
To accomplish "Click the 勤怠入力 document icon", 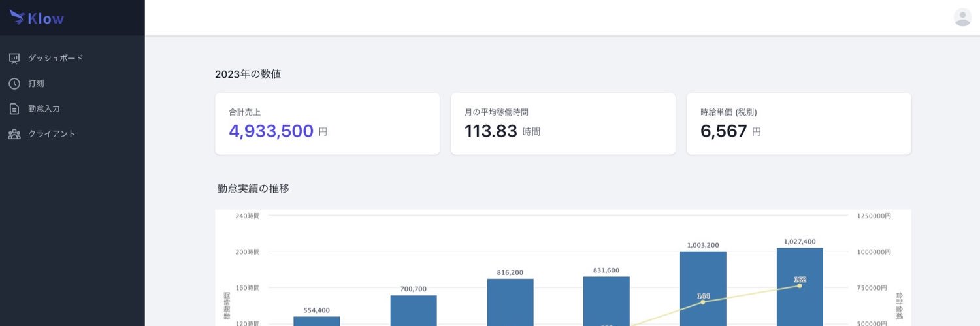I will [14, 108].
